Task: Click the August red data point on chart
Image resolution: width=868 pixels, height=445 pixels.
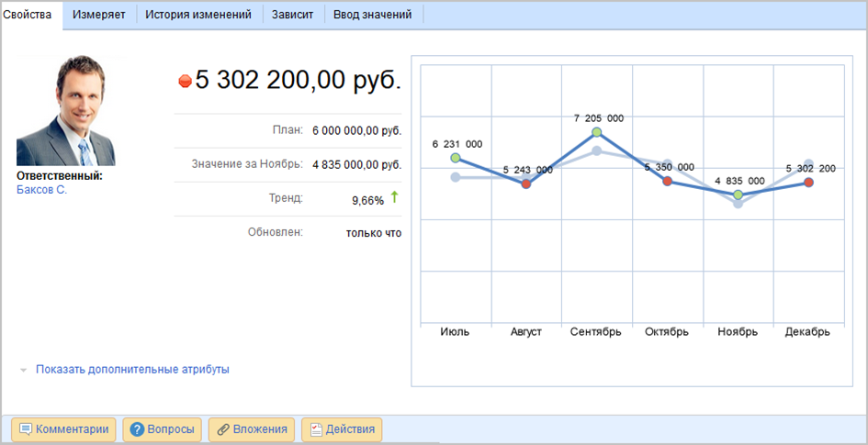Action: [526, 184]
